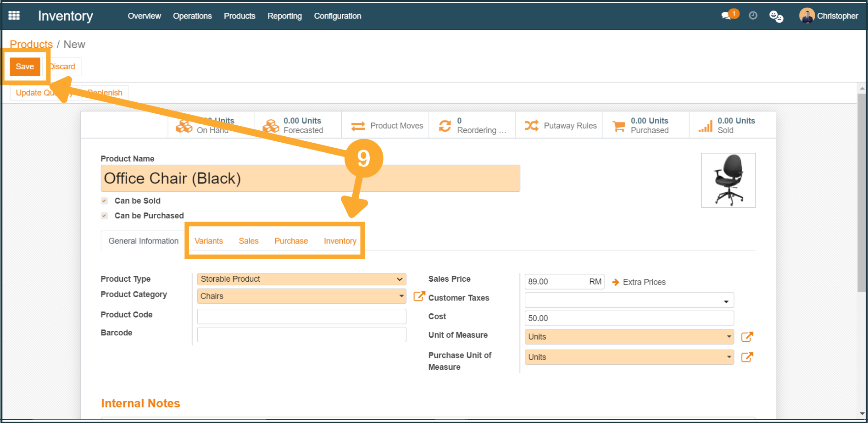Open the apps grid menu icon
Screen dimensions: 868x423
pyautogui.click(x=14, y=16)
